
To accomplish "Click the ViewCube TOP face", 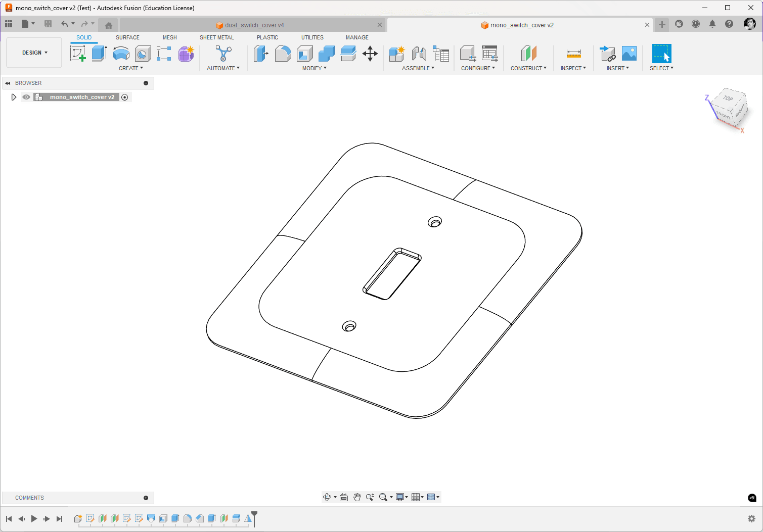I will pyautogui.click(x=728, y=98).
